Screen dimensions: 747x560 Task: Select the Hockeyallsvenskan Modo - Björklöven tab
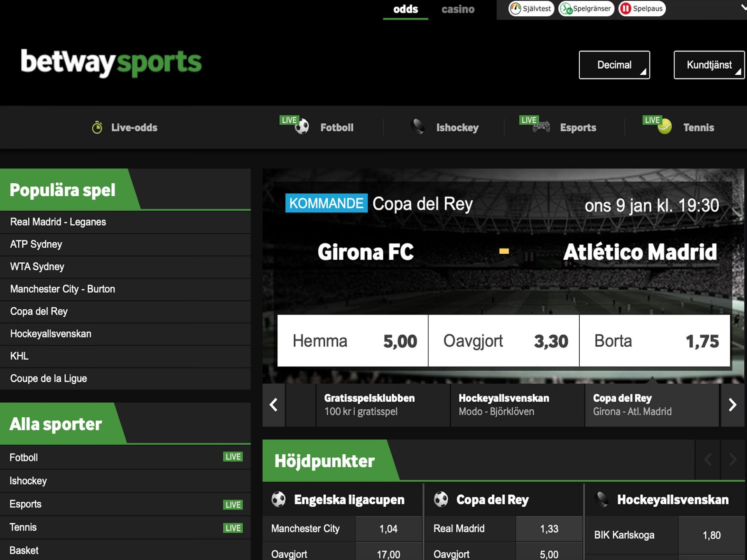click(517, 405)
